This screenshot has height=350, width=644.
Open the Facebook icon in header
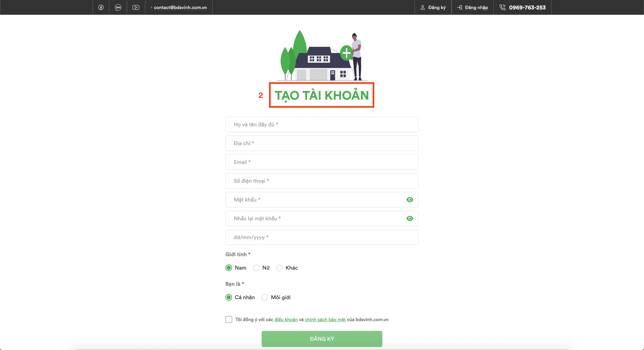(x=101, y=8)
